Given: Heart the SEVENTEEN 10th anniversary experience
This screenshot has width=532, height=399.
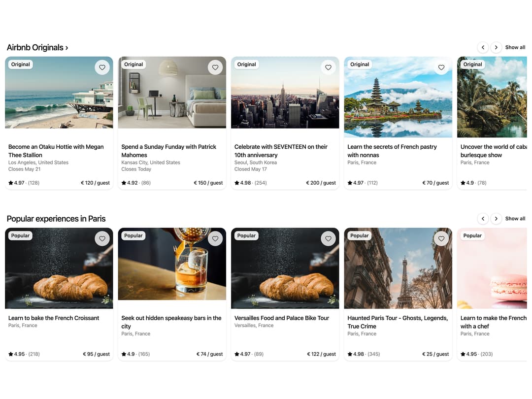Looking at the screenshot, I should pos(328,67).
